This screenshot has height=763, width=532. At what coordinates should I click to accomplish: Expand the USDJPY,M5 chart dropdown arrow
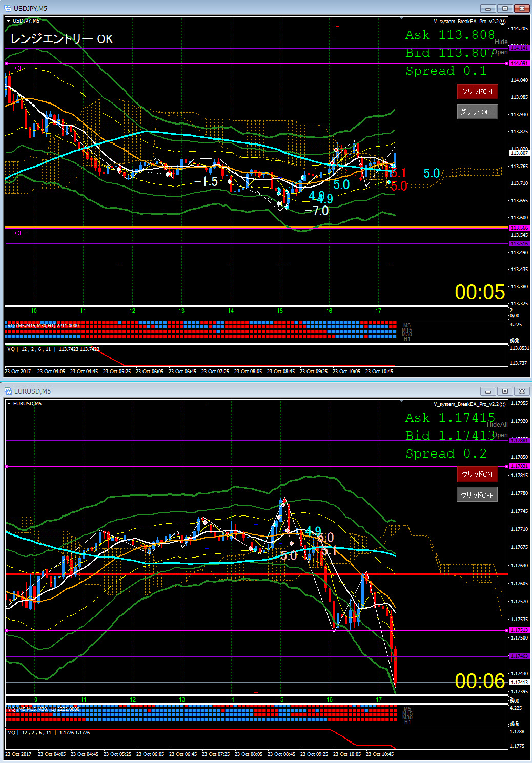tap(9, 21)
